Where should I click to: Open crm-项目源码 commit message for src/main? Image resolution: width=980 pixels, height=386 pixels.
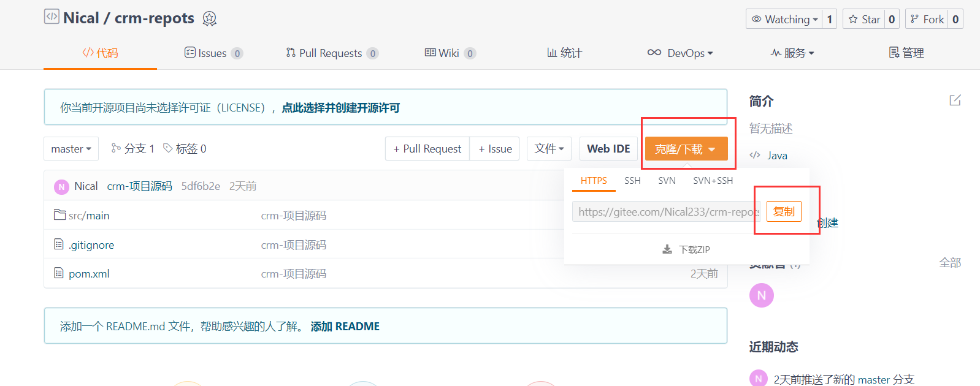coord(294,216)
